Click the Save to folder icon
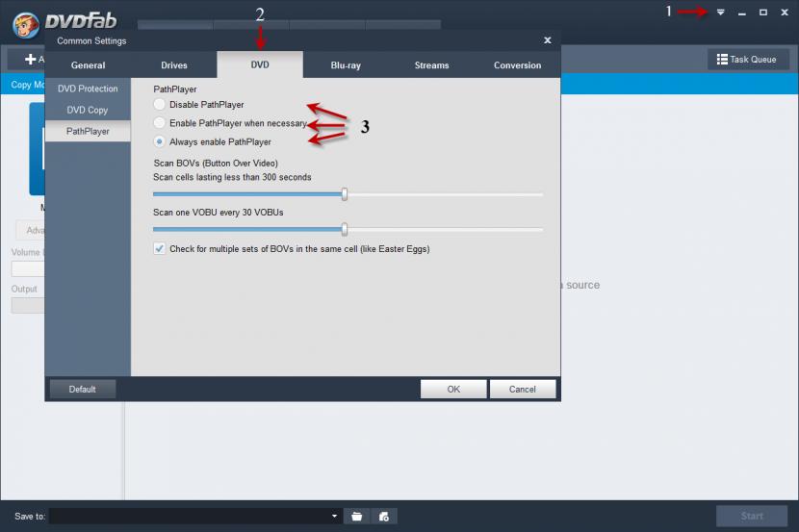799x532 pixels. tap(357, 517)
